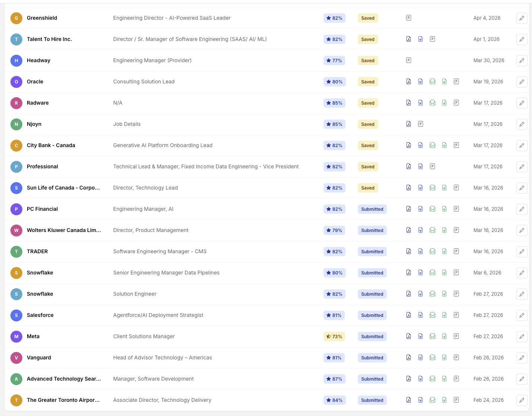Select Director, Product Management job title
The height and width of the screenshot is (416, 532).
click(151, 230)
